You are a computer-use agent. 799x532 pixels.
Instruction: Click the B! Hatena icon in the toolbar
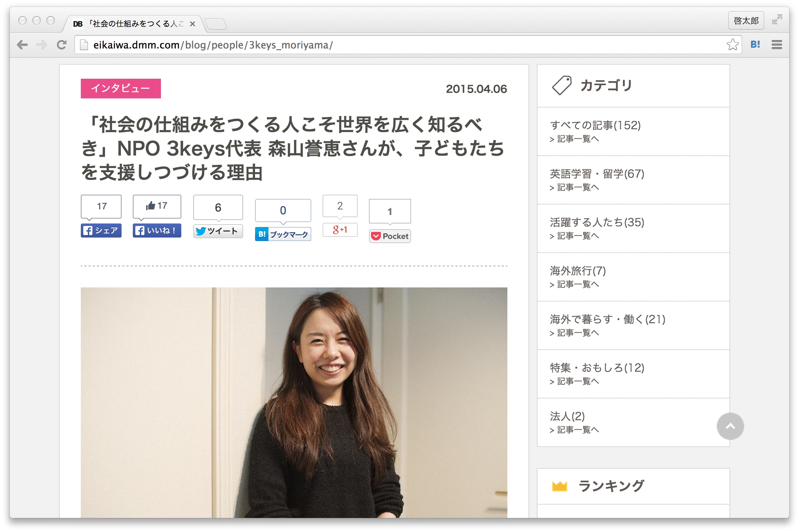click(x=755, y=45)
